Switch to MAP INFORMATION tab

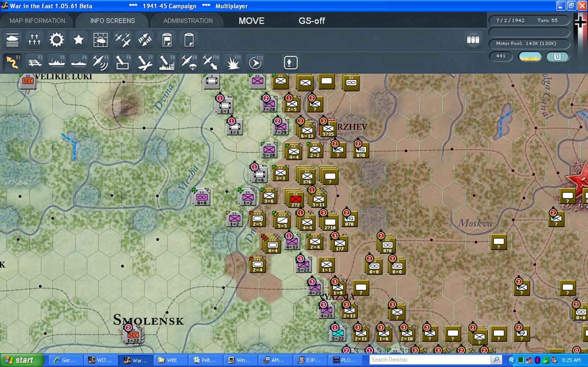coord(38,21)
